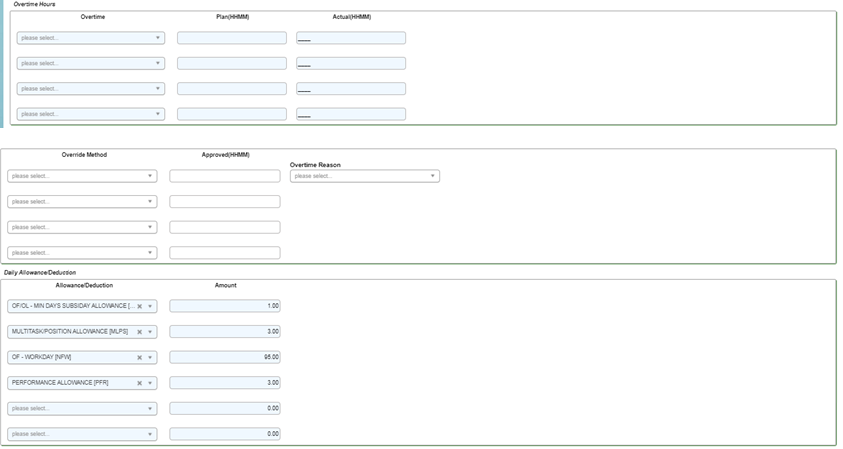The height and width of the screenshot is (449, 843).
Task: Open dropdown arrow of OF/OL Min Days row
Action: tap(151, 306)
